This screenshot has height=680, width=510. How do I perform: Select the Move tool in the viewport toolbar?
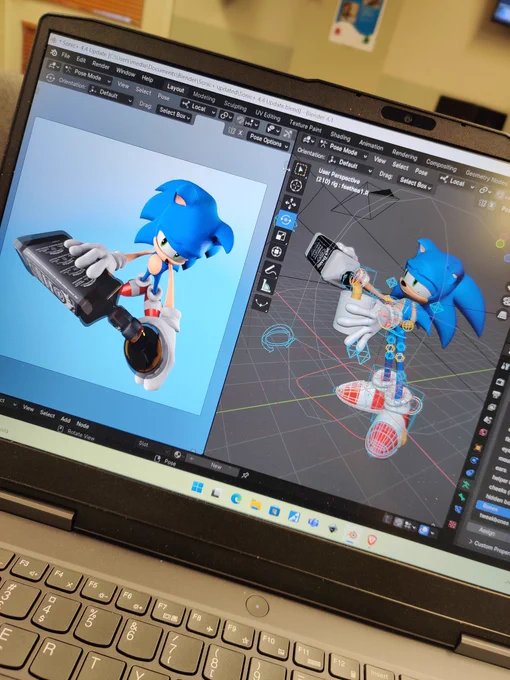click(291, 203)
